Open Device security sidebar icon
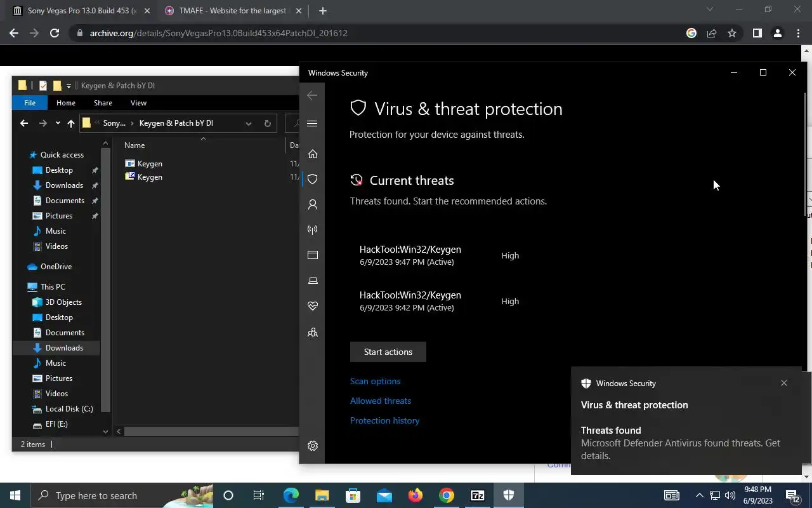Screen dimensions: 812x508 312,281
